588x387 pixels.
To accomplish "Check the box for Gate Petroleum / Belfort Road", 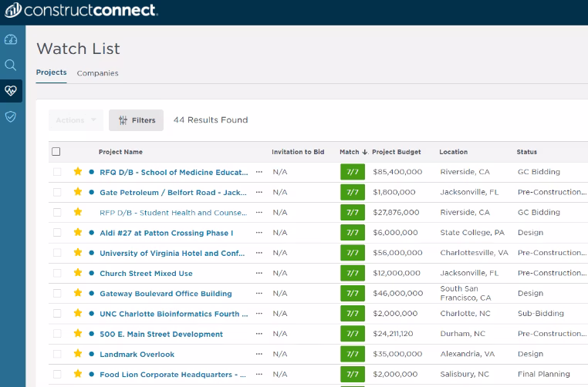I will [57, 192].
